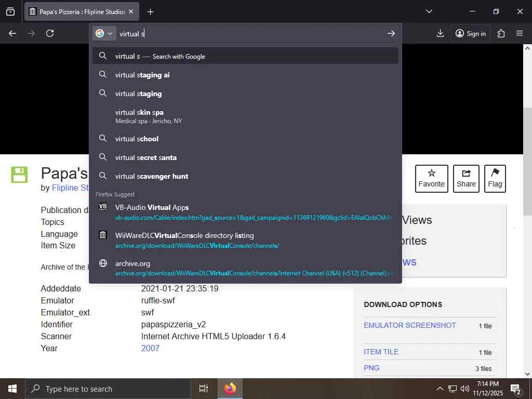
Task: Choose 'virtual scavenger hunt' suggestion
Action: pyautogui.click(x=245, y=176)
